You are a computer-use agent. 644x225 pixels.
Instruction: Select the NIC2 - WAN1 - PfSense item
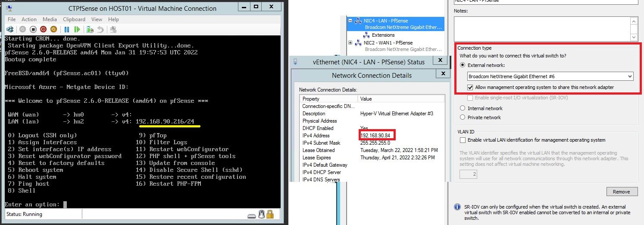click(388, 43)
